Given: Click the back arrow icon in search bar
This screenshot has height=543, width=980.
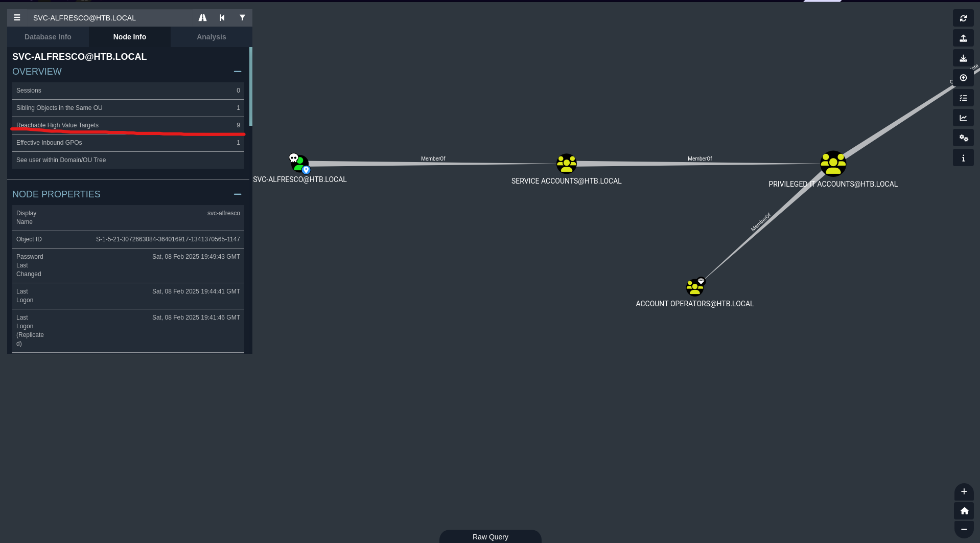Looking at the screenshot, I should pos(222,18).
